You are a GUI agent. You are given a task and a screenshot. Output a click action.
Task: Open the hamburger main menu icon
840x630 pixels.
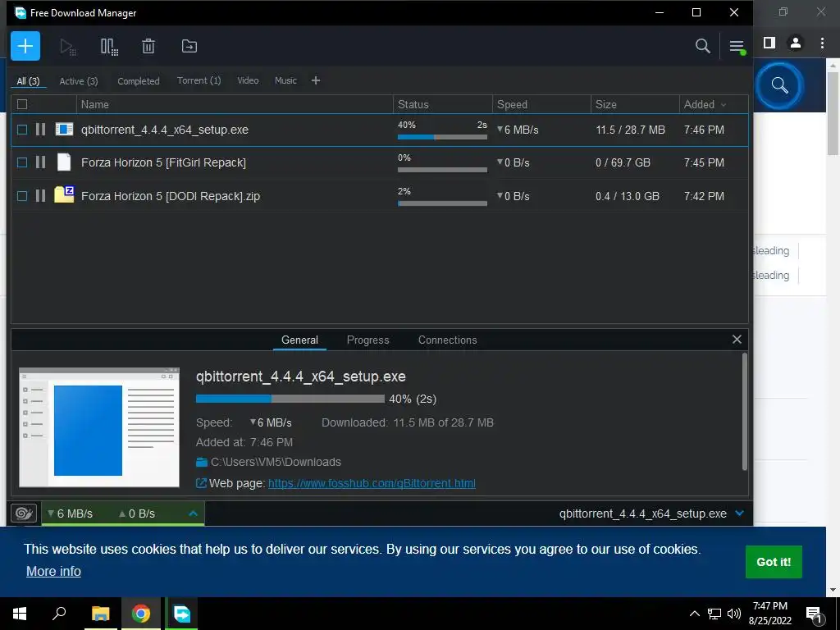click(737, 47)
